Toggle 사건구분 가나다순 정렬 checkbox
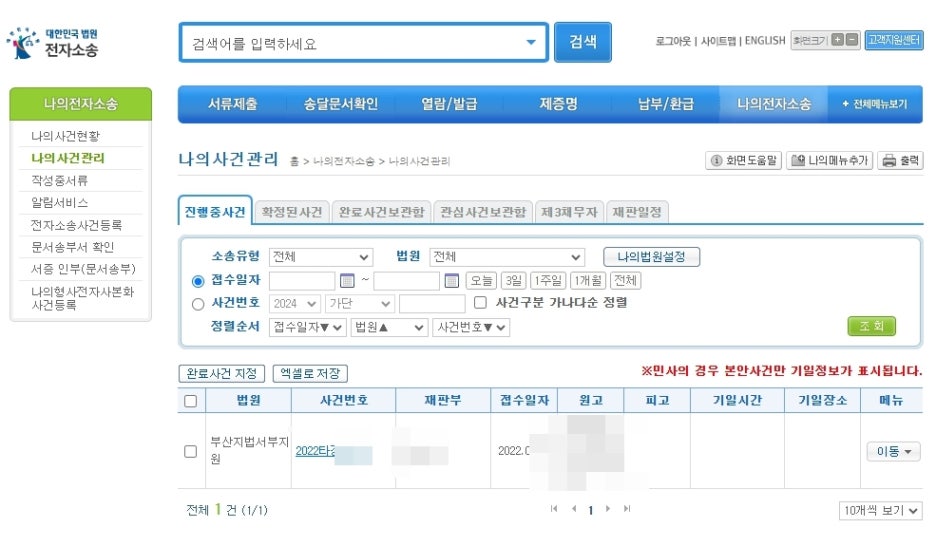The height and width of the screenshot is (546, 936). pyautogui.click(x=480, y=303)
